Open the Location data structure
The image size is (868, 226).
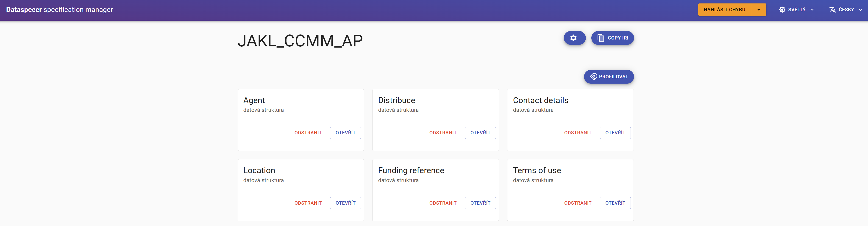click(345, 203)
